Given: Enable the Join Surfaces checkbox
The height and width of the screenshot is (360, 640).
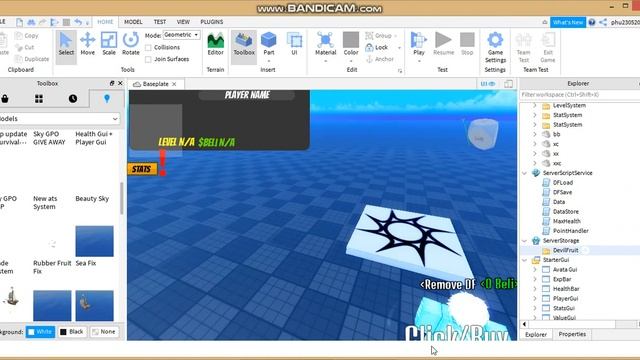Looking at the screenshot, I should click(148, 60).
